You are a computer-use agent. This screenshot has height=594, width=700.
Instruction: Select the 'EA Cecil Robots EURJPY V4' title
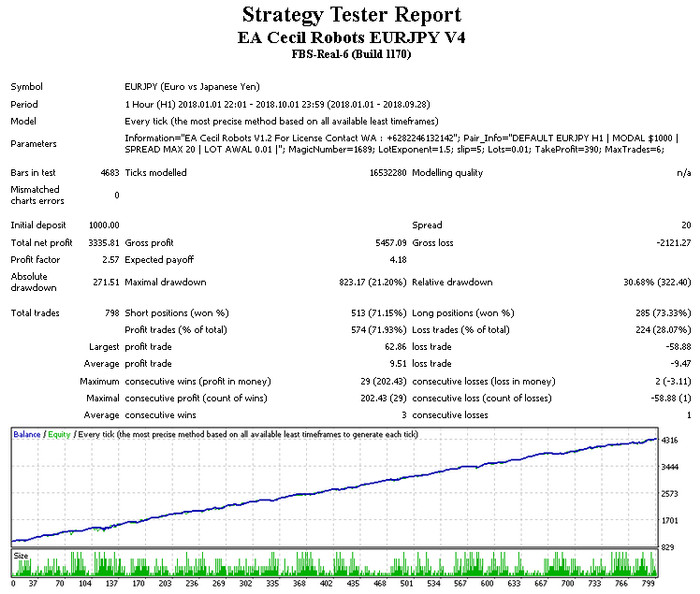tap(351, 37)
